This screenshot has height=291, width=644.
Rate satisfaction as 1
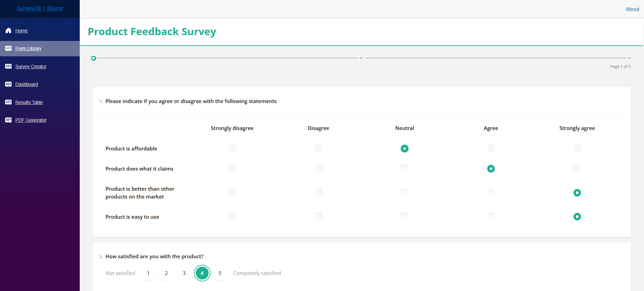tap(148, 273)
